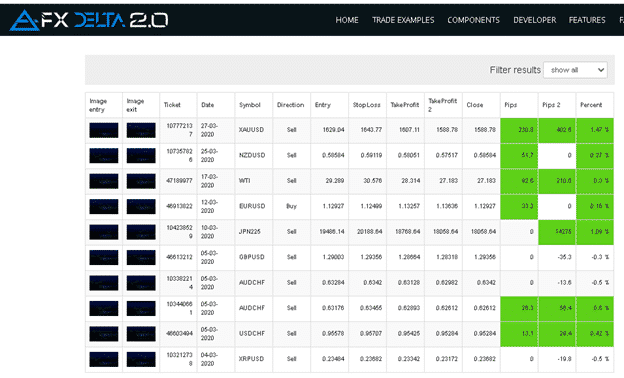The height and width of the screenshot is (378, 624).
Task: Open exit image thumbnail for XAUUSD trade
Action: (x=141, y=130)
